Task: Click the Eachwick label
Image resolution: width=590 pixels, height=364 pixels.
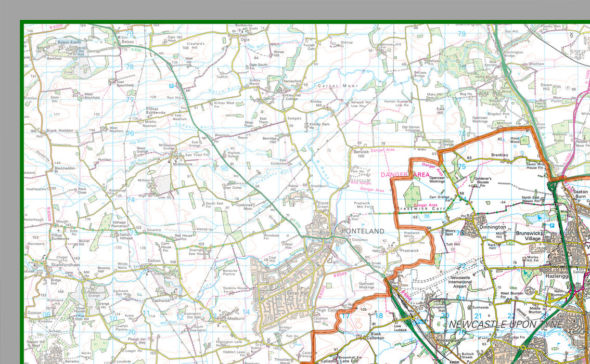Action: tap(161, 301)
